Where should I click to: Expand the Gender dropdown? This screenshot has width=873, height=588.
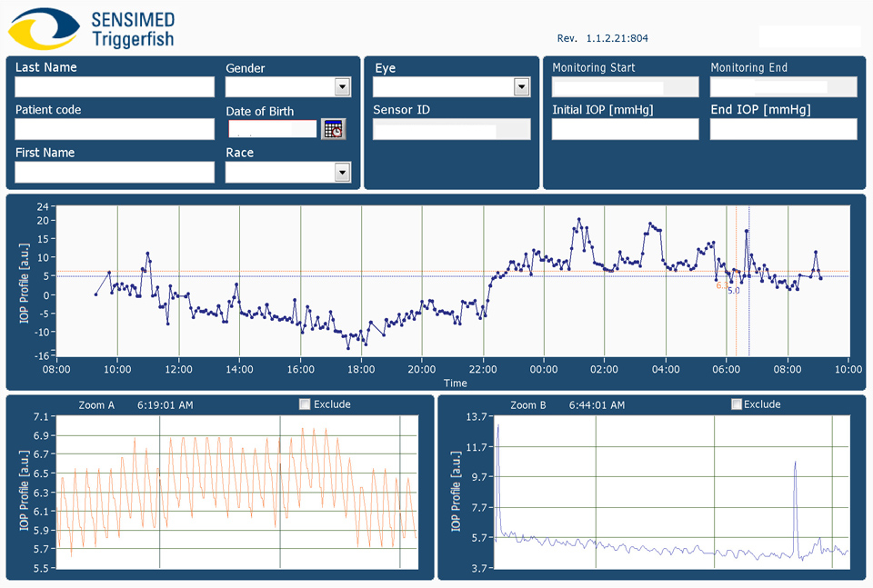point(342,87)
